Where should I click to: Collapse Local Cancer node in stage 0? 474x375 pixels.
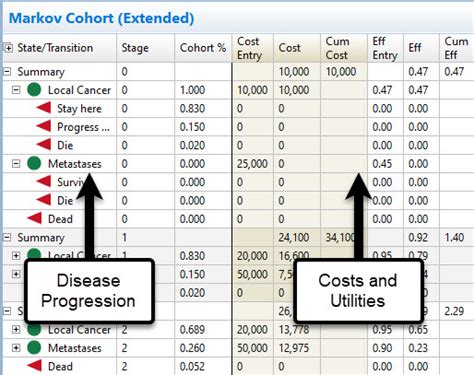(16, 90)
